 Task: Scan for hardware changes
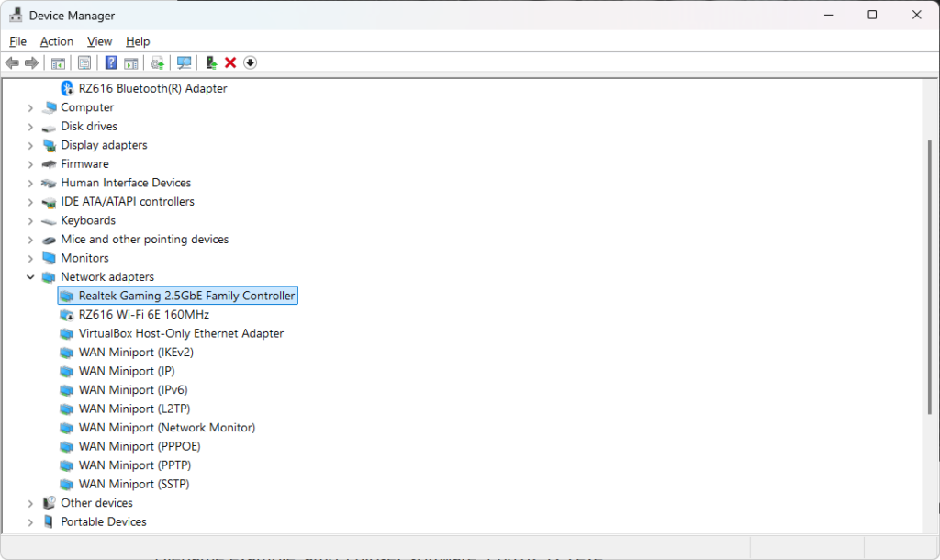(184, 62)
